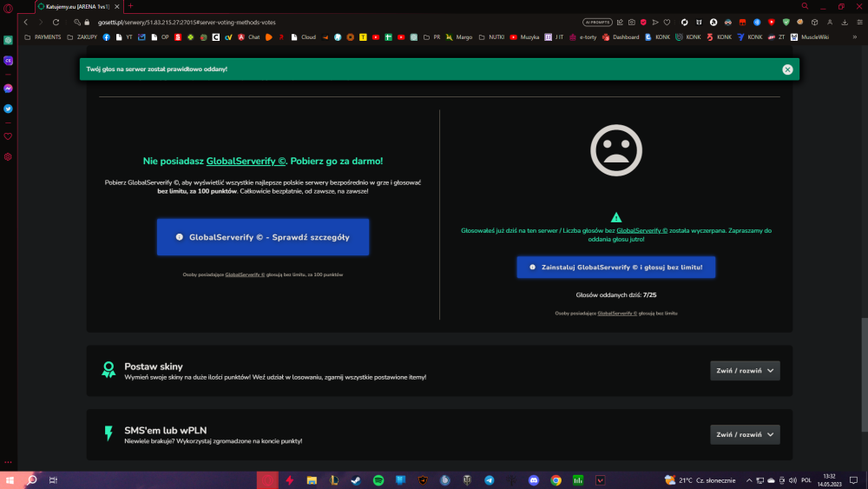This screenshot has height=489, width=868.
Task: Click the address bar URL
Action: [x=187, y=23]
